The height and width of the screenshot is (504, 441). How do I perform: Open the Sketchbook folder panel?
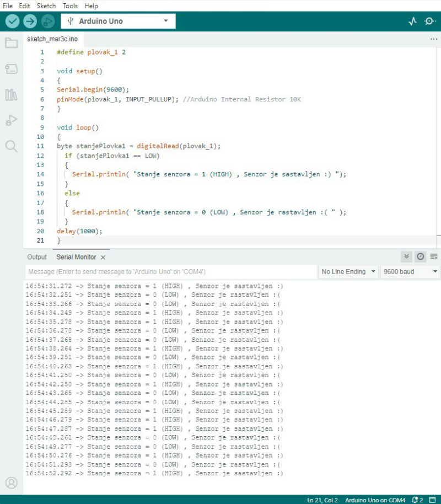pos(11,43)
